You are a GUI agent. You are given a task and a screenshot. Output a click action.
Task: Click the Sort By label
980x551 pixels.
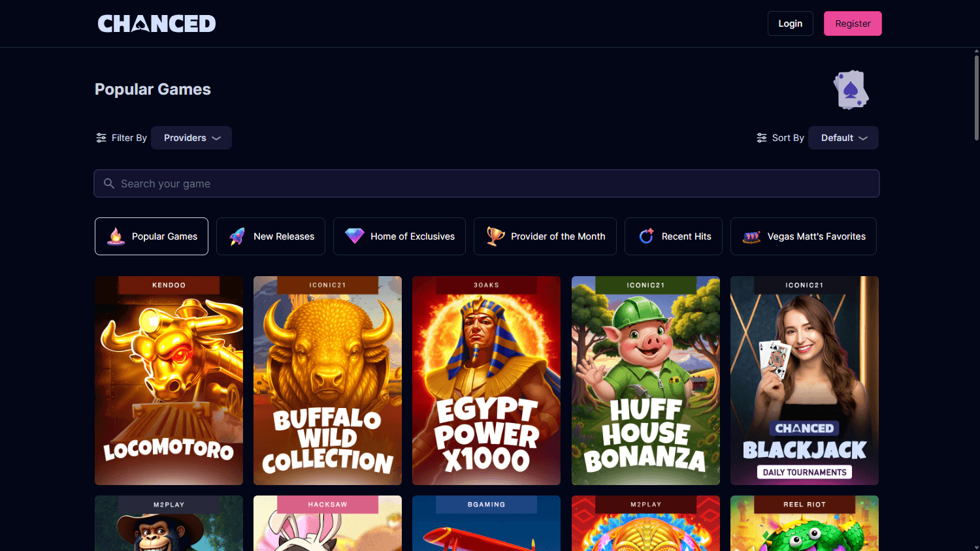coord(788,138)
